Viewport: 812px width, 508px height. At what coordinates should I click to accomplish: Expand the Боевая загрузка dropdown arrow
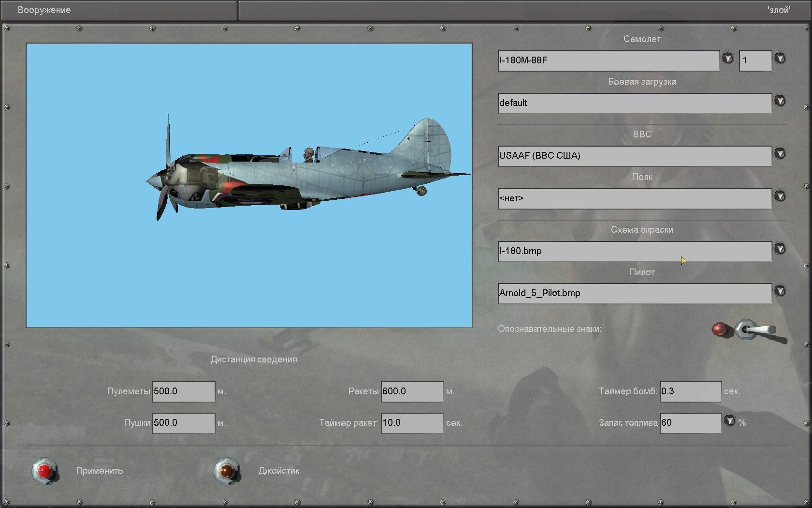780,101
